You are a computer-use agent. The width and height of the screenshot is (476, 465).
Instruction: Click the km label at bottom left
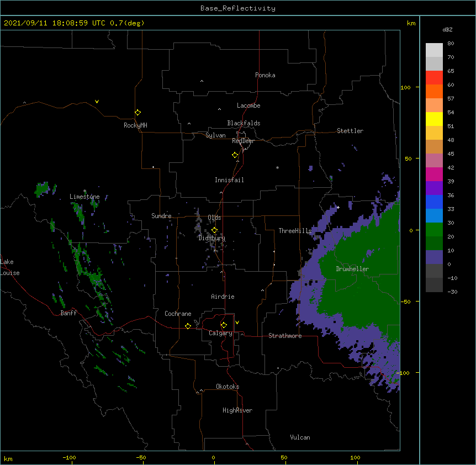8,458
